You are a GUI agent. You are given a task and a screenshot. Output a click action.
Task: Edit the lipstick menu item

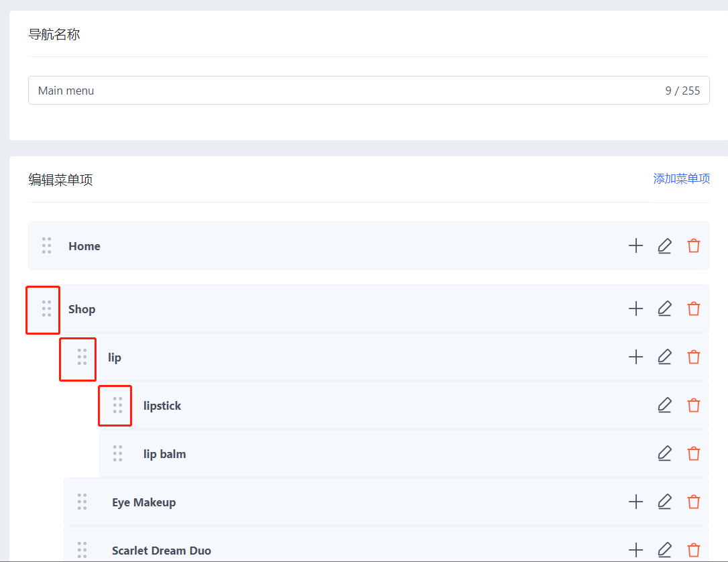(x=664, y=406)
